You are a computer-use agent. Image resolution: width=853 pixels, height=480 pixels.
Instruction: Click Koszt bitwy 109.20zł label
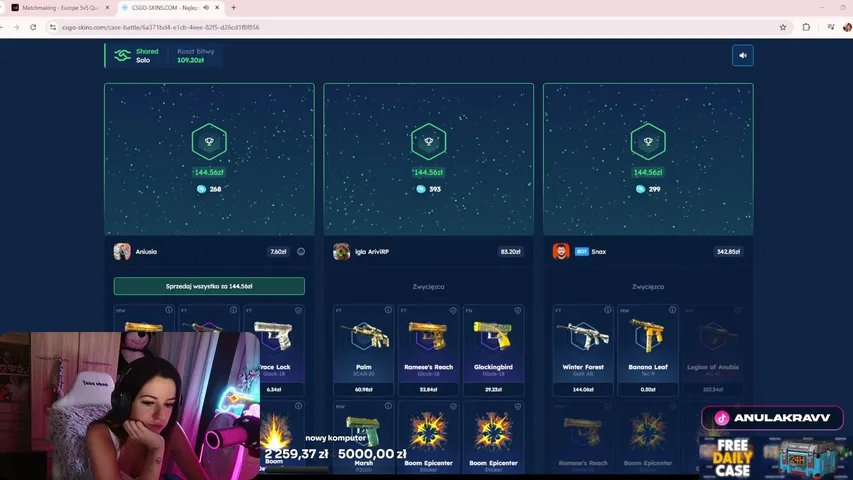(x=195, y=56)
